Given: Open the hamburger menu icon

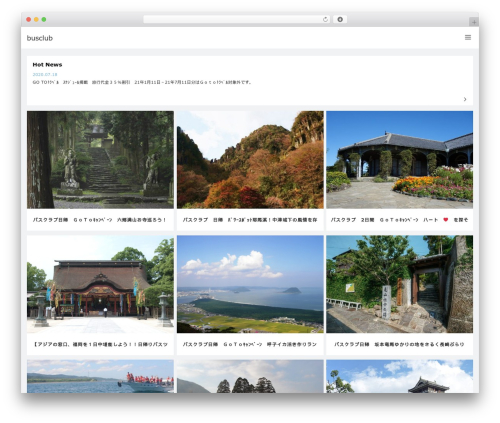Looking at the screenshot, I should pos(468,38).
